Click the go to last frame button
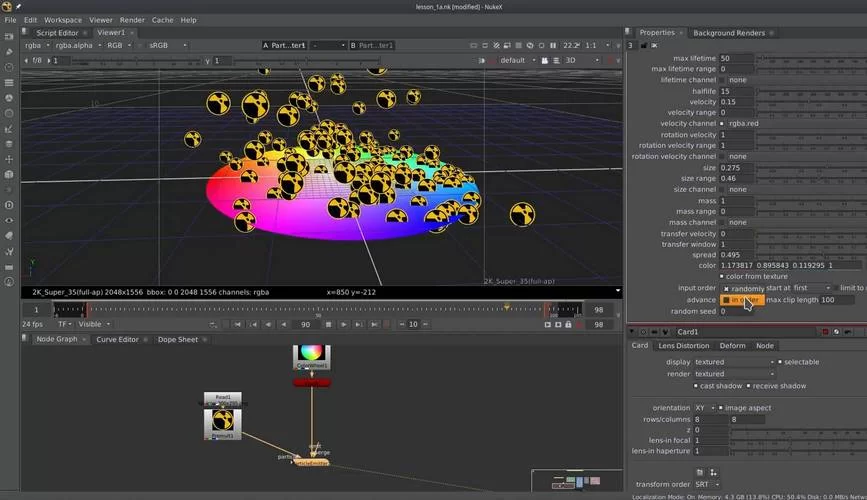The height and width of the screenshot is (500, 867). tap(374, 325)
